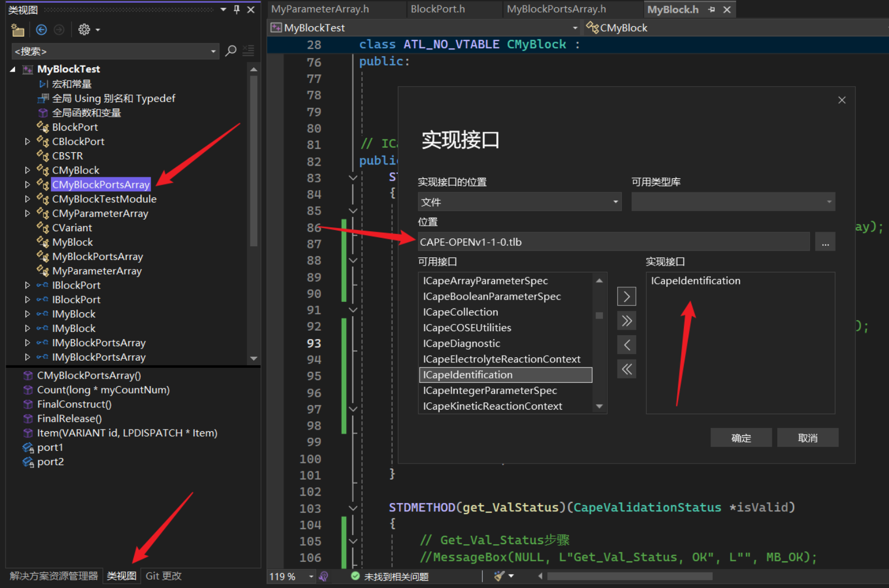Add all interfaces with the >> button

point(627,321)
